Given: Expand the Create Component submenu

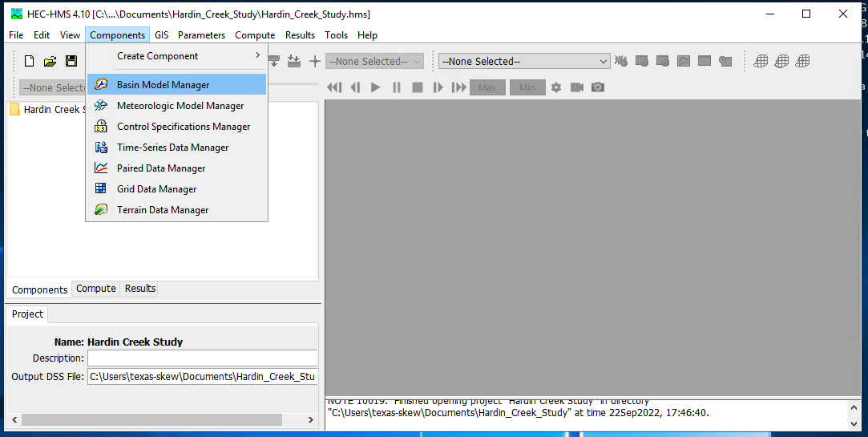Looking at the screenshot, I should click(x=176, y=56).
